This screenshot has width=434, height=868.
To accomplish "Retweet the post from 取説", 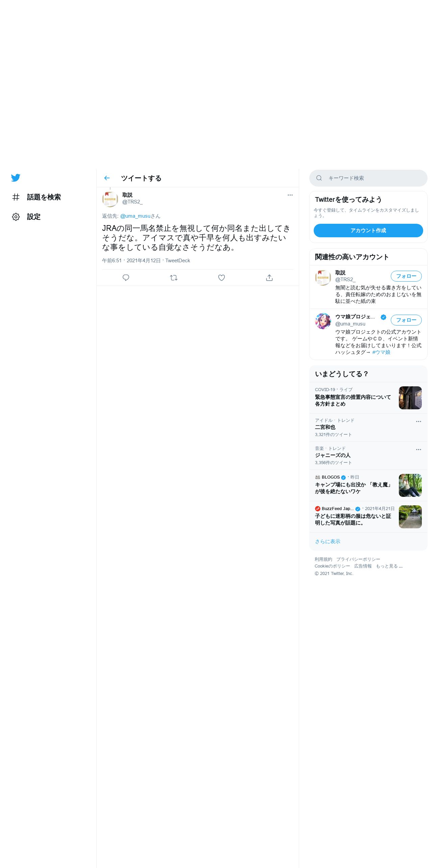I will tap(174, 278).
